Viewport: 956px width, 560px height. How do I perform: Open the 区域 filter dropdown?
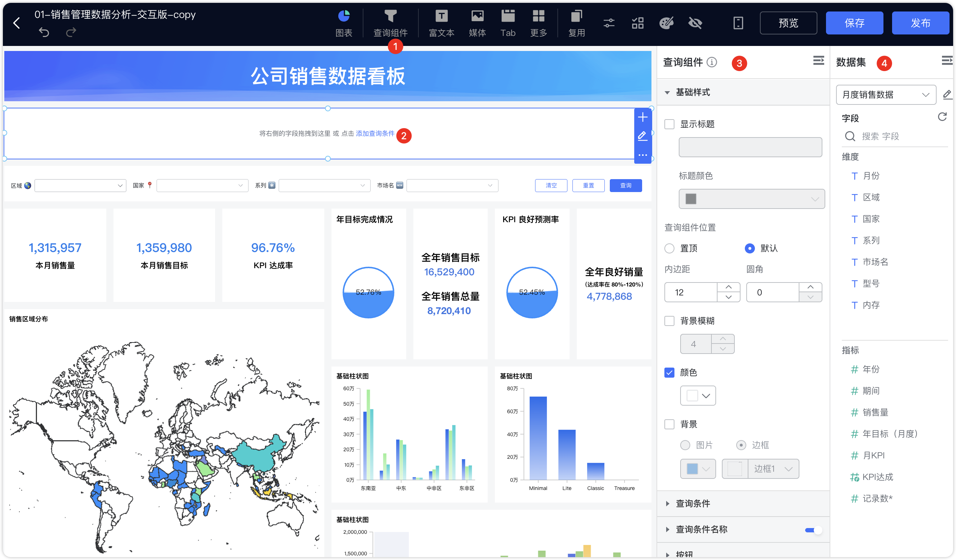click(80, 185)
